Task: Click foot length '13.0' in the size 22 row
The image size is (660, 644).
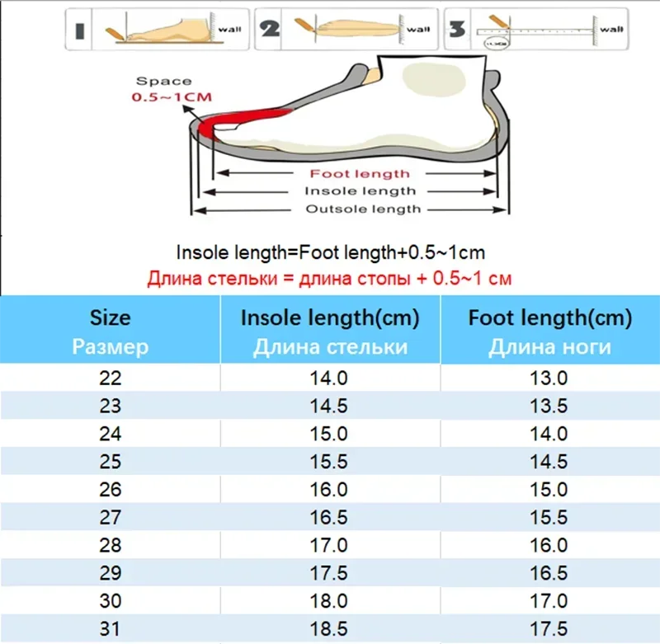Action: 549,378
